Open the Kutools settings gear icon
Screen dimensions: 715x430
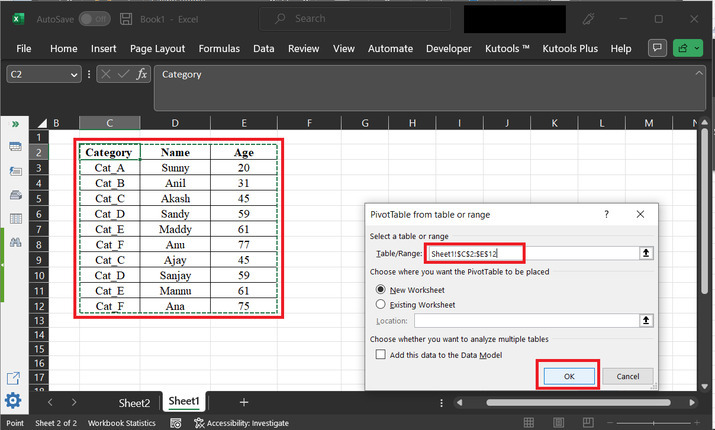point(14,401)
